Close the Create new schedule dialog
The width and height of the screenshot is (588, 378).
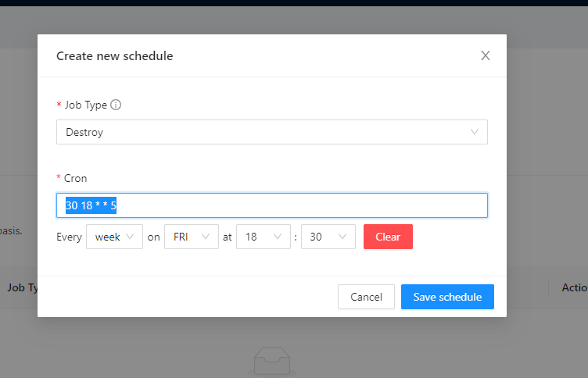pyautogui.click(x=486, y=55)
